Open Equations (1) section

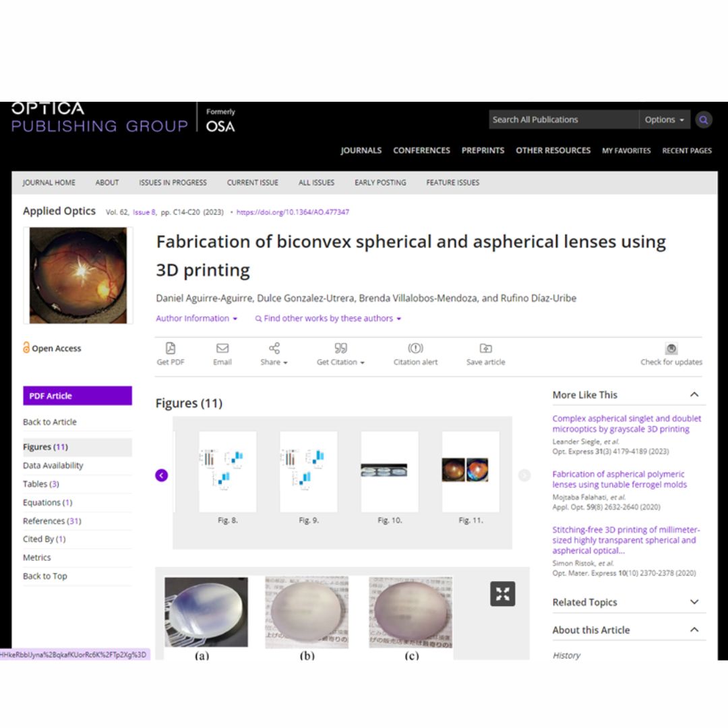pyautogui.click(x=47, y=502)
